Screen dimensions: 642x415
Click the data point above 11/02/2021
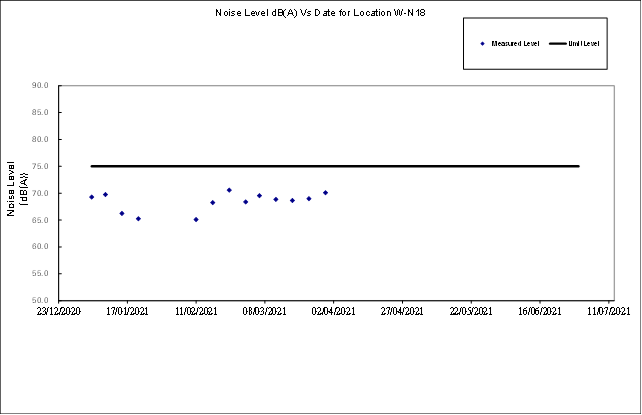[x=196, y=219]
